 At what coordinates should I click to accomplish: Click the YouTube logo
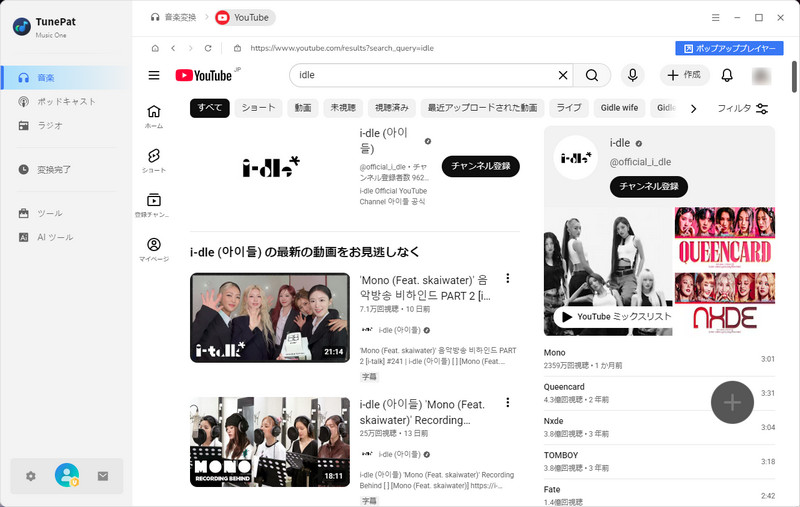pos(204,75)
